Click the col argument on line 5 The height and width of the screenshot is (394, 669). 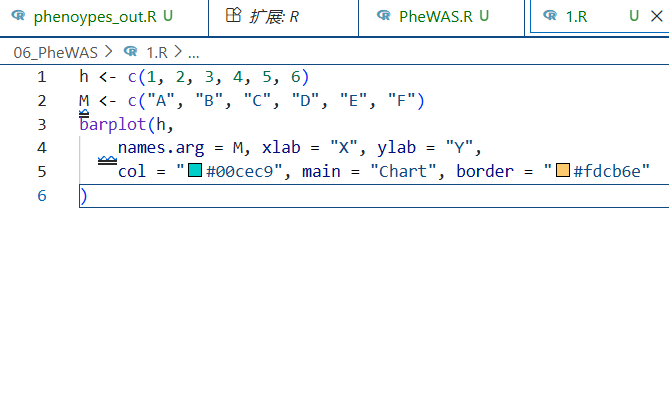point(132,172)
